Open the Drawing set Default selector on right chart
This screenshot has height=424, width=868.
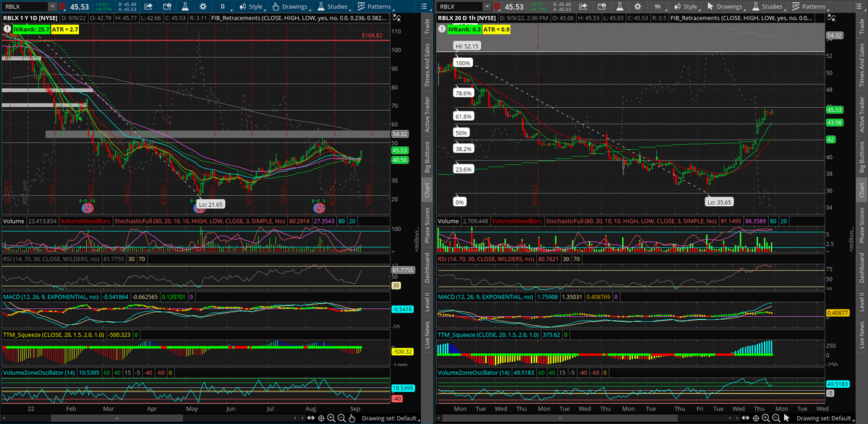coord(824,418)
